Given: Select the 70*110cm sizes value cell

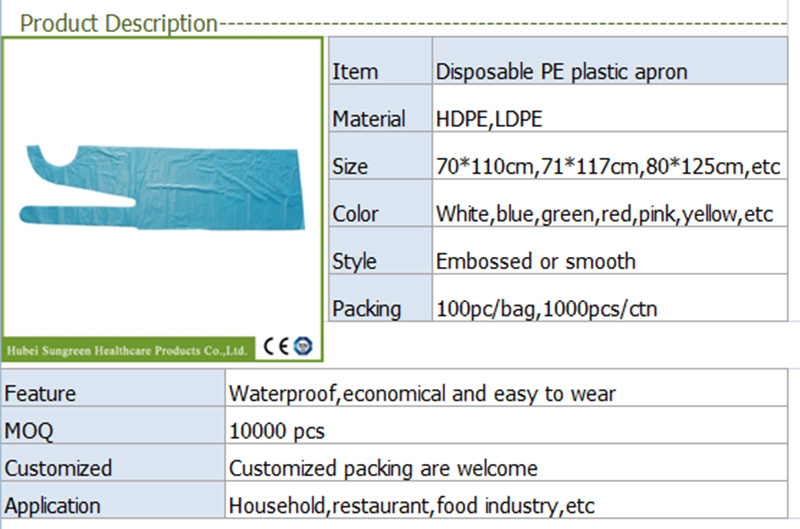Looking at the screenshot, I should pos(610,156).
